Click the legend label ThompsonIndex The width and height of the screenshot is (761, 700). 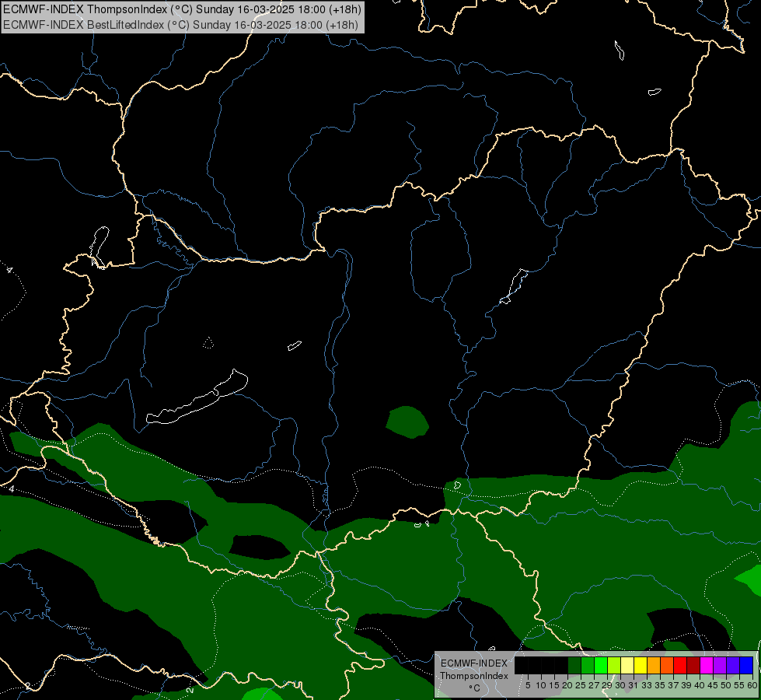click(474, 676)
